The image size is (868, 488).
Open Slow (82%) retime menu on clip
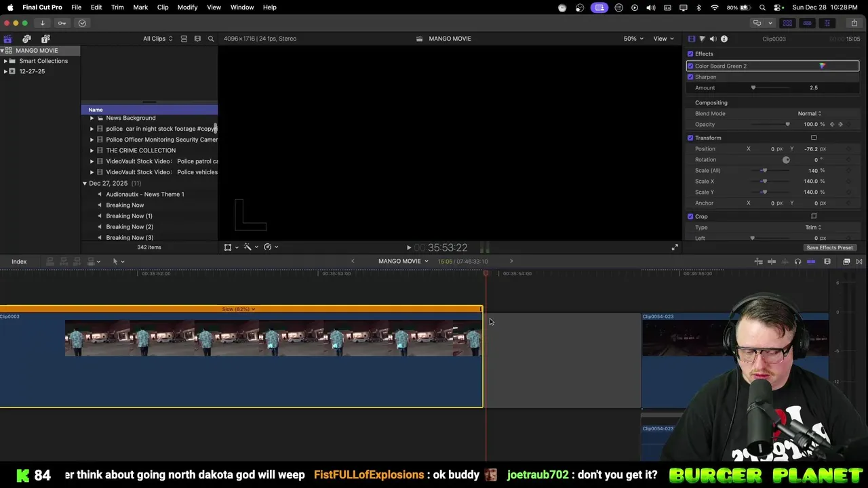pyautogui.click(x=239, y=309)
